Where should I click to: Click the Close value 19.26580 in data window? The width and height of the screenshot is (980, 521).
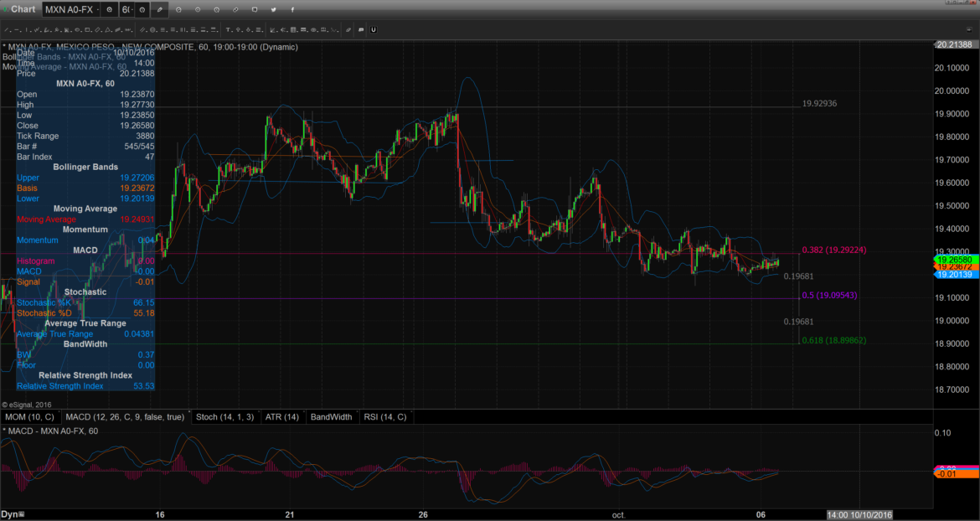137,126
